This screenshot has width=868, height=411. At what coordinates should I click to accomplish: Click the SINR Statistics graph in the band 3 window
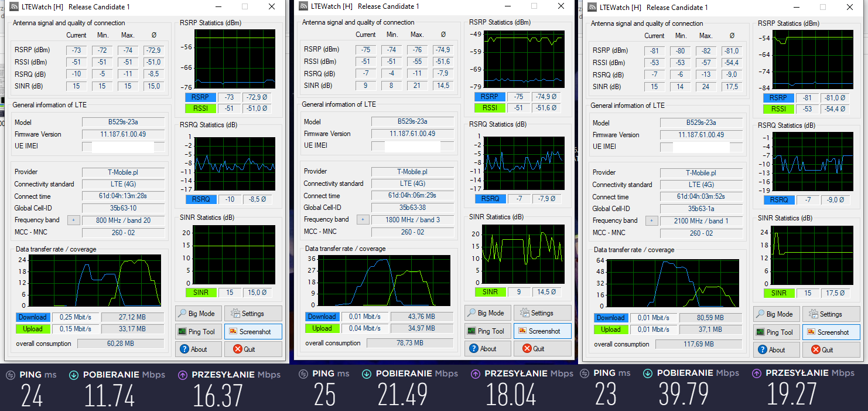pyautogui.click(x=522, y=254)
